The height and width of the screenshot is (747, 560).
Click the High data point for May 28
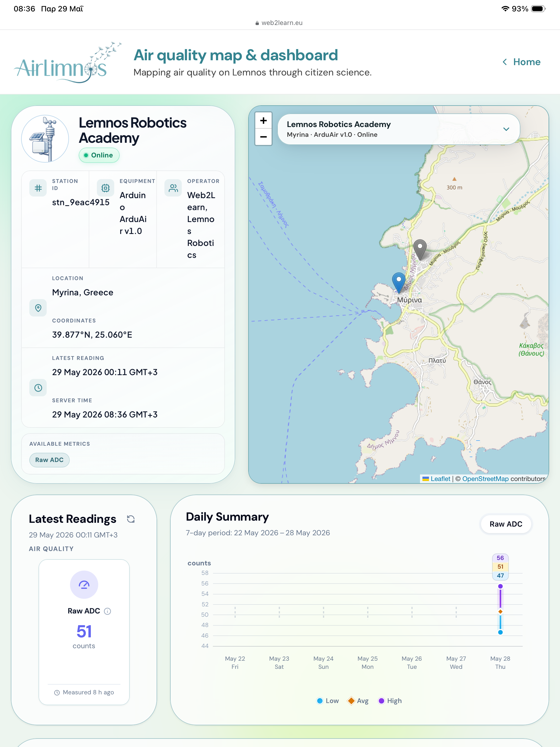pos(500,586)
